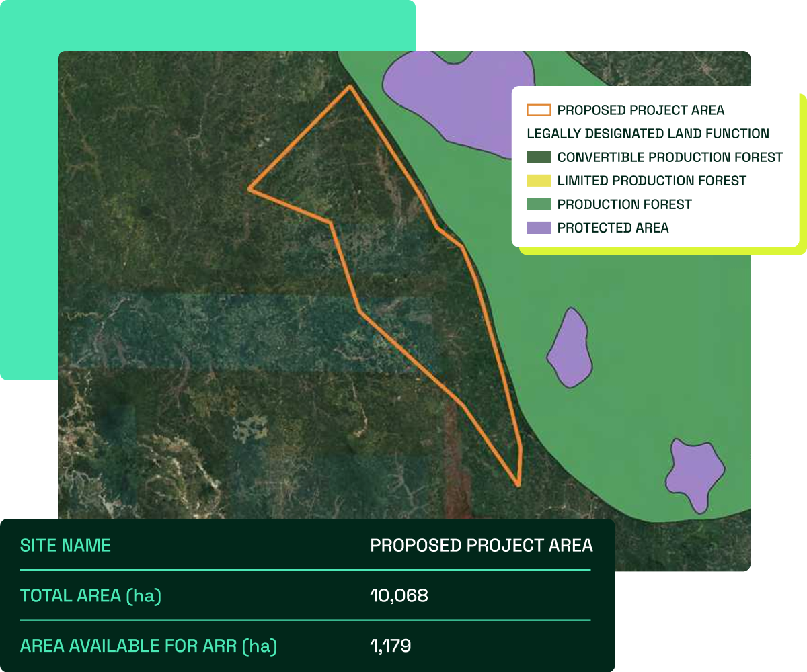Select the Production Forest green swatch
The height and width of the screenshot is (672, 807).
pyautogui.click(x=539, y=204)
